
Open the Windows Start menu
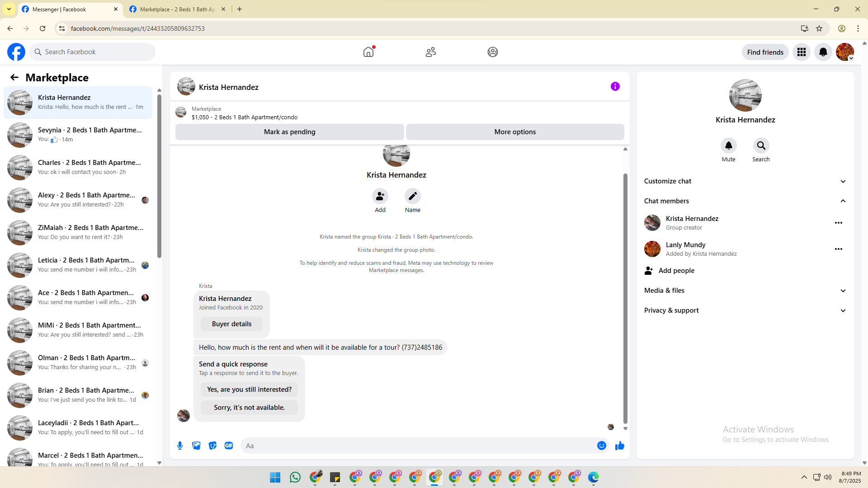[275, 477]
